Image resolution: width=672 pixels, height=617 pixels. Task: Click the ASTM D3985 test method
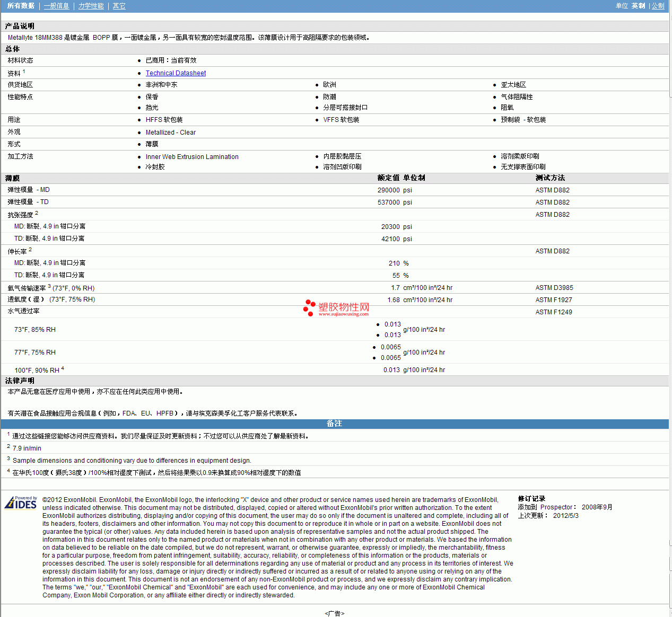pos(554,288)
